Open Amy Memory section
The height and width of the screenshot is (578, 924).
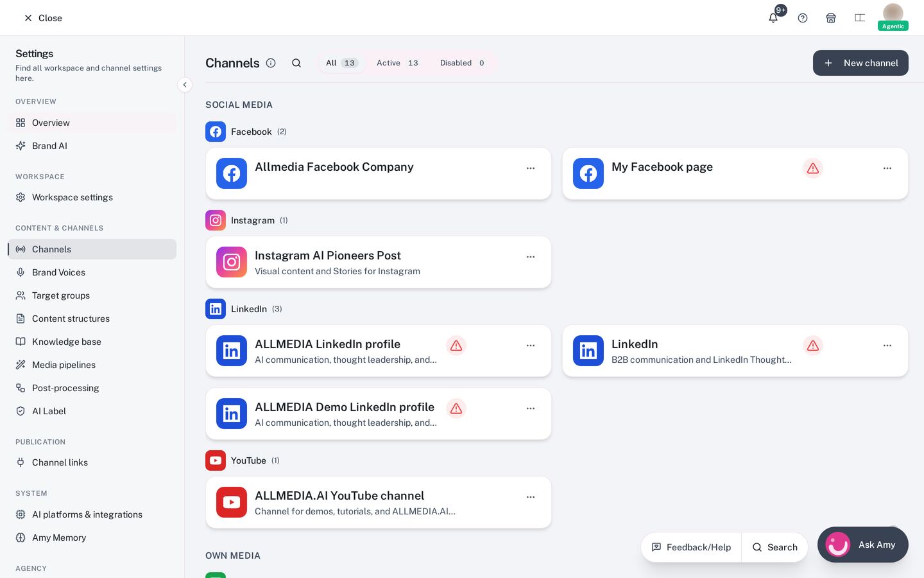coord(92,538)
